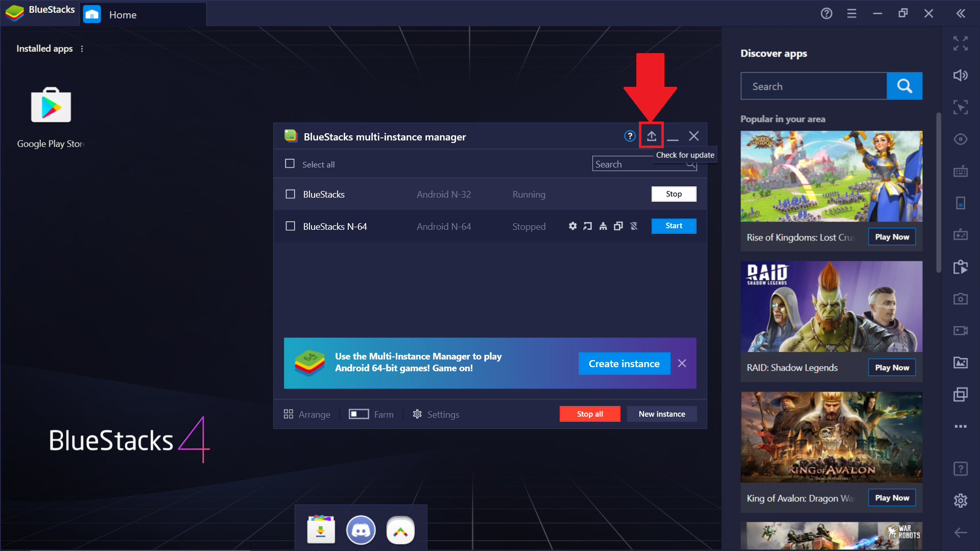Click the Create instance banner button

pyautogui.click(x=624, y=364)
